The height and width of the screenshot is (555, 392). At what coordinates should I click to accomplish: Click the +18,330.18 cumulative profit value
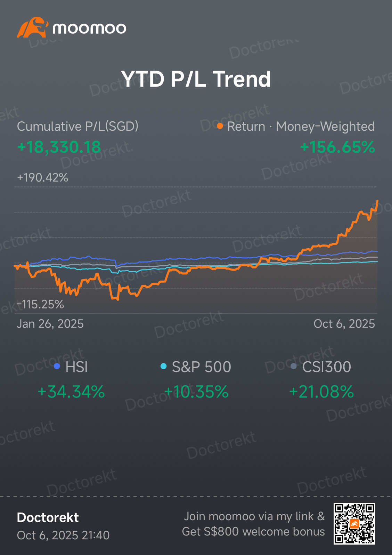[59, 147]
